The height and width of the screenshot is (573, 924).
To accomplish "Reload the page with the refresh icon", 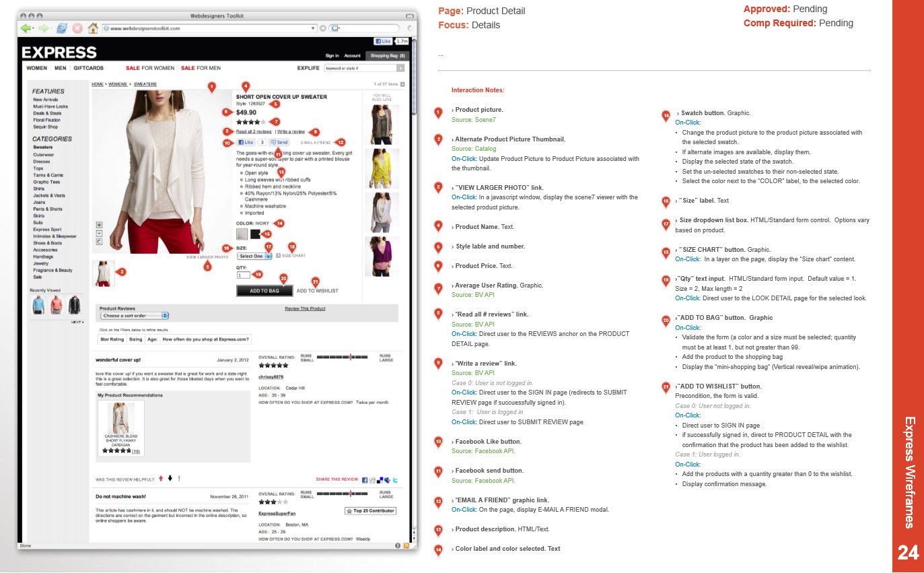I will pos(61,28).
